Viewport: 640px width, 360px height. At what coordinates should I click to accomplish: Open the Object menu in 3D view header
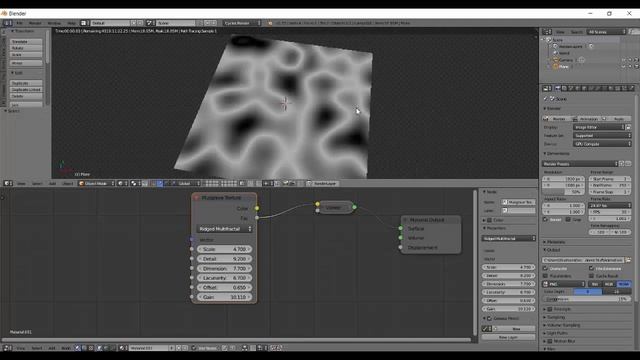point(67,183)
